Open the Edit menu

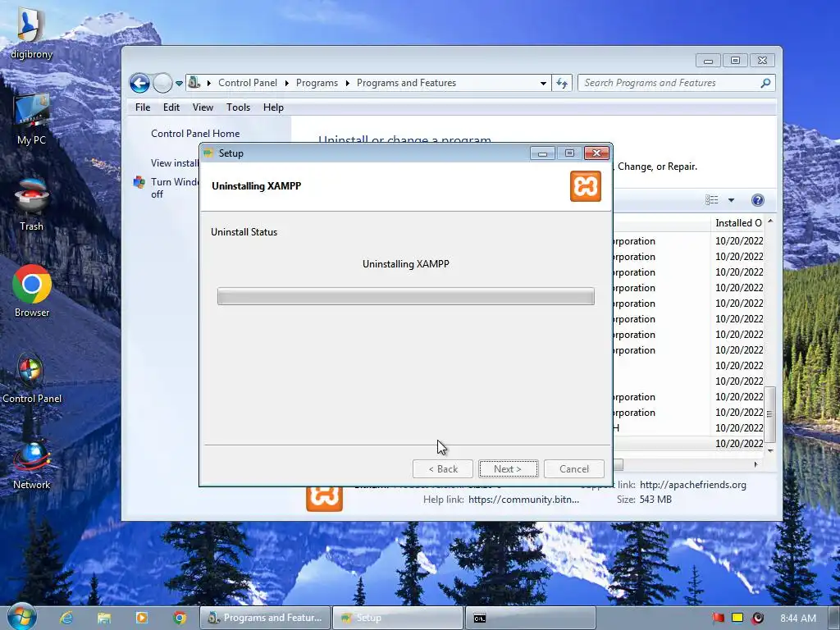(x=171, y=107)
